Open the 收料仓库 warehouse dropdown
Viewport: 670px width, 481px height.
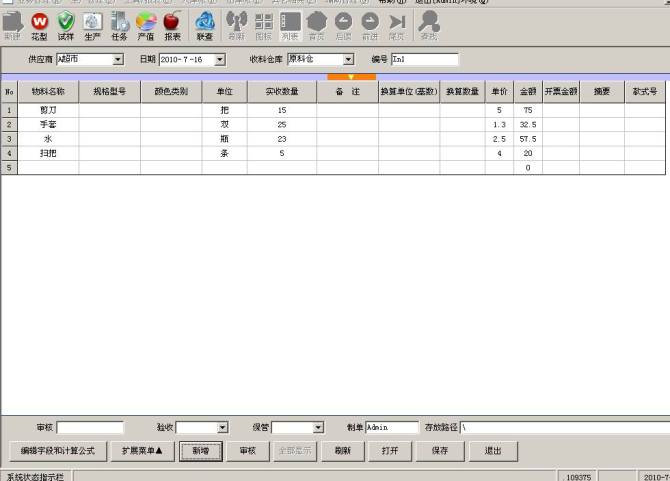point(348,60)
